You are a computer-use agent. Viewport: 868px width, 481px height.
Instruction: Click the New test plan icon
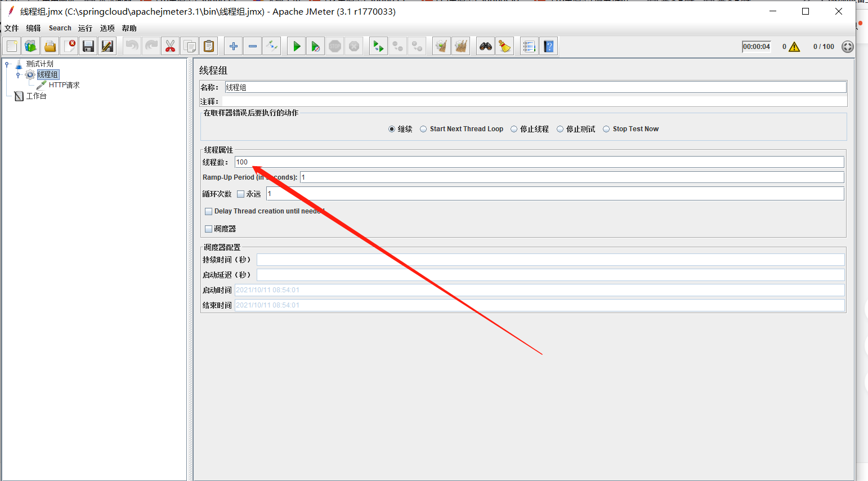[x=12, y=46]
